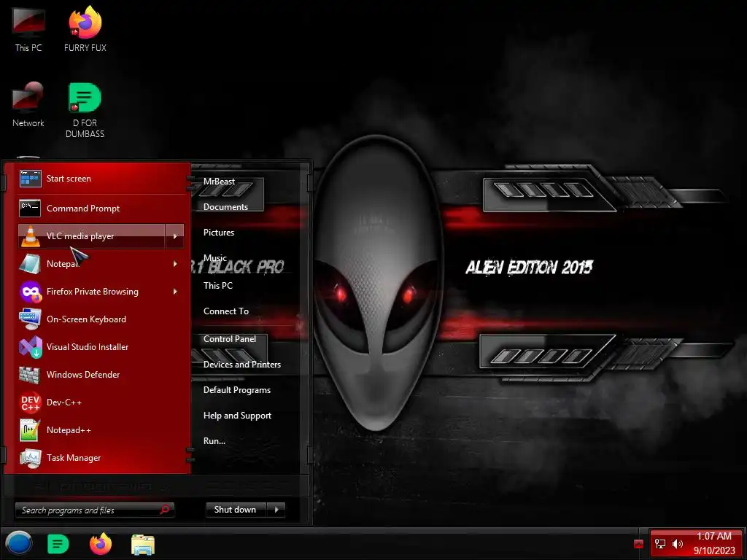Viewport: 747px width, 560px height.
Task: Click the Windows Defender brick wall icon
Action: pyautogui.click(x=30, y=375)
